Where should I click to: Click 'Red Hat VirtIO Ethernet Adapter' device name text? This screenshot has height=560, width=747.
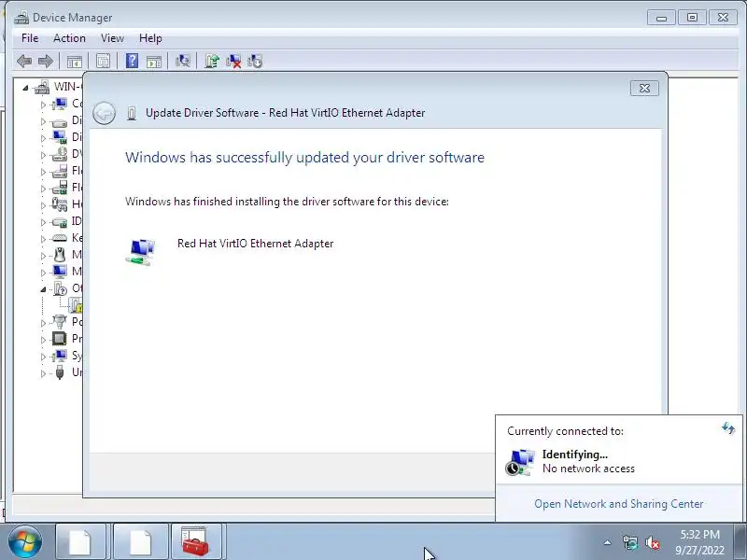pyautogui.click(x=255, y=244)
